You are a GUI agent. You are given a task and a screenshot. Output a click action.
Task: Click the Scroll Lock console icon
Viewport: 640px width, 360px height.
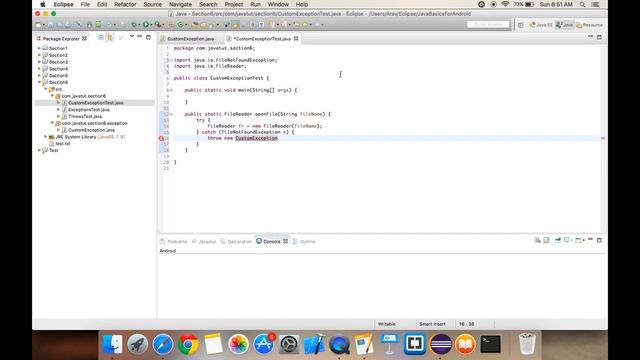pyautogui.click(x=546, y=240)
